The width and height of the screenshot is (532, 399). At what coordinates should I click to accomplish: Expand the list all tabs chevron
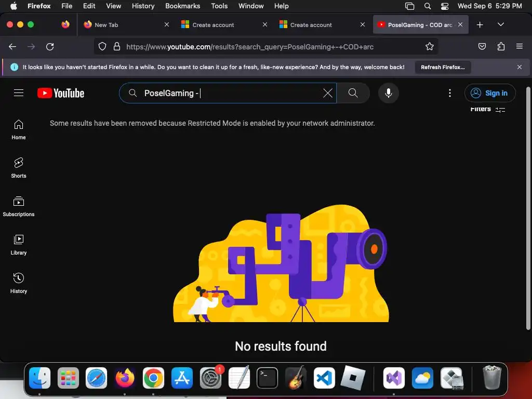[x=500, y=24]
